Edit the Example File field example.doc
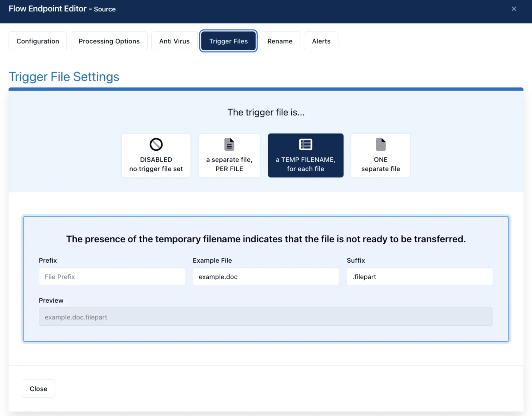The height and width of the screenshot is (416, 532). click(266, 277)
